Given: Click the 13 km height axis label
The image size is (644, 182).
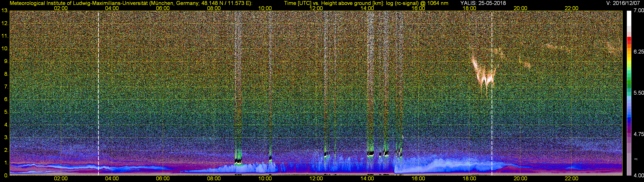Looking at the screenshot, I should (x=5, y=10).
